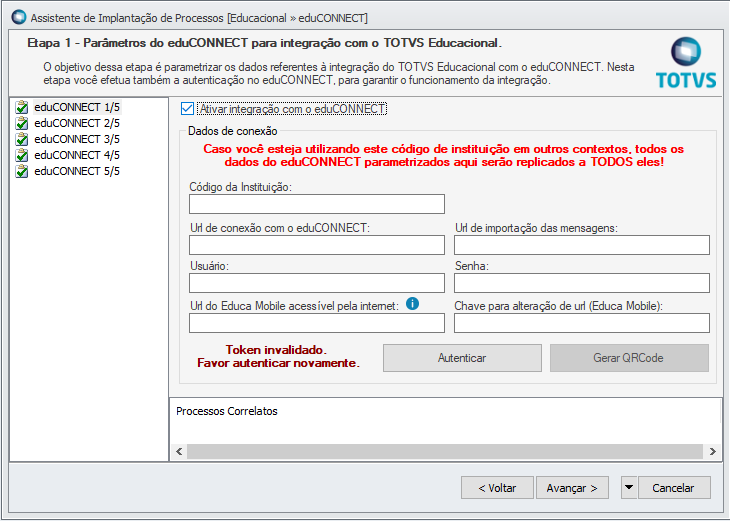Click the right scroll arrow in Processos Correlatos
The image size is (730, 521).
point(712,451)
